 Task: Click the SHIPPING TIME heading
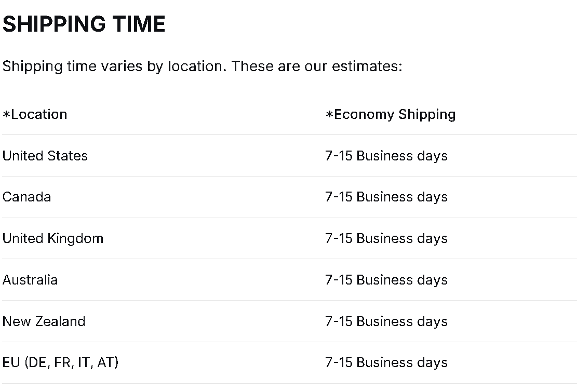tap(84, 24)
